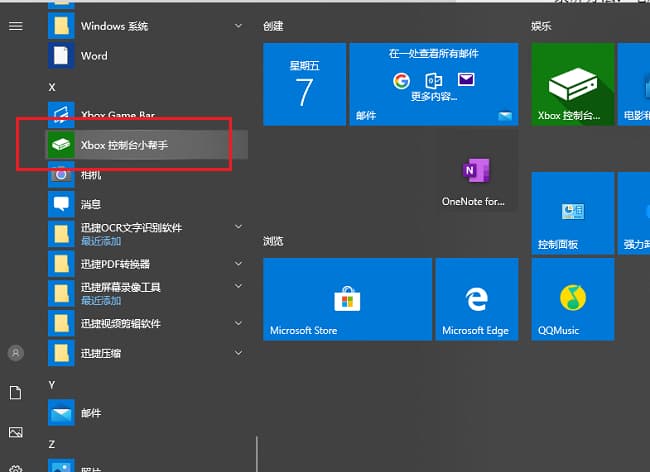Click the OneNote tile
The height and width of the screenshot is (472, 650).
[x=473, y=174]
